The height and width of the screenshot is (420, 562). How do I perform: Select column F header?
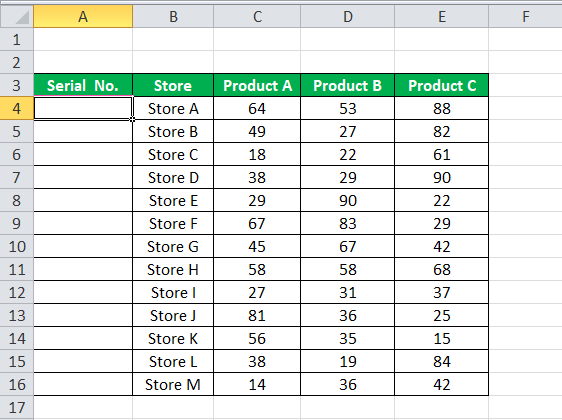pyautogui.click(x=525, y=16)
